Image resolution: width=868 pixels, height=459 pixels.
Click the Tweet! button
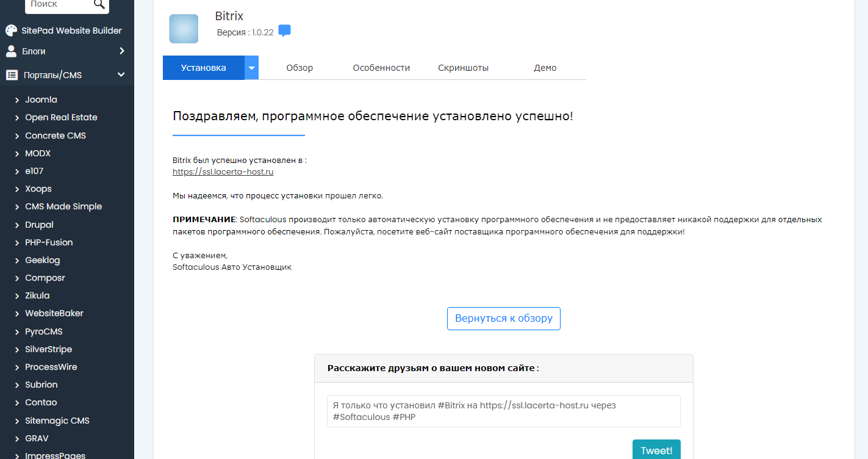656,450
